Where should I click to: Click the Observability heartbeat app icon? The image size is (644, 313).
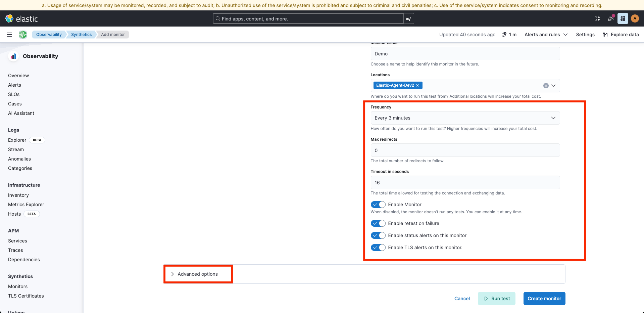point(23,35)
